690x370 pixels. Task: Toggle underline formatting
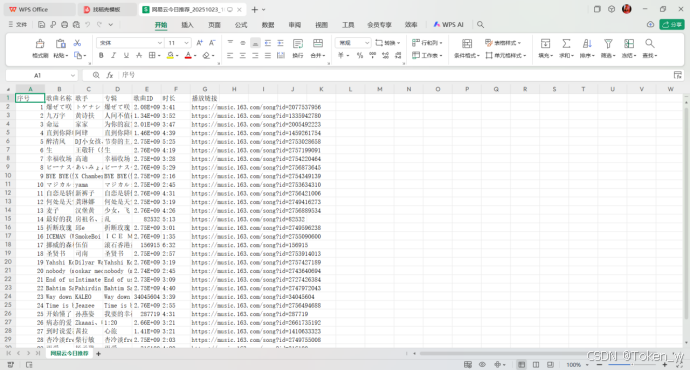pos(126,55)
